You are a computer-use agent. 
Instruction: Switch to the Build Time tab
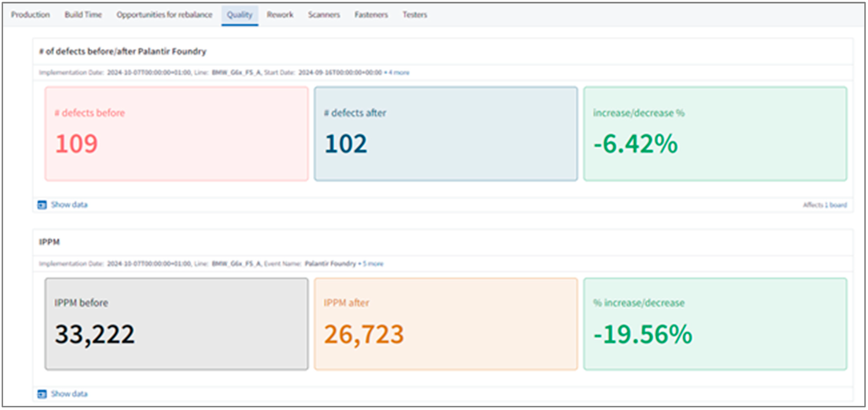tap(83, 15)
